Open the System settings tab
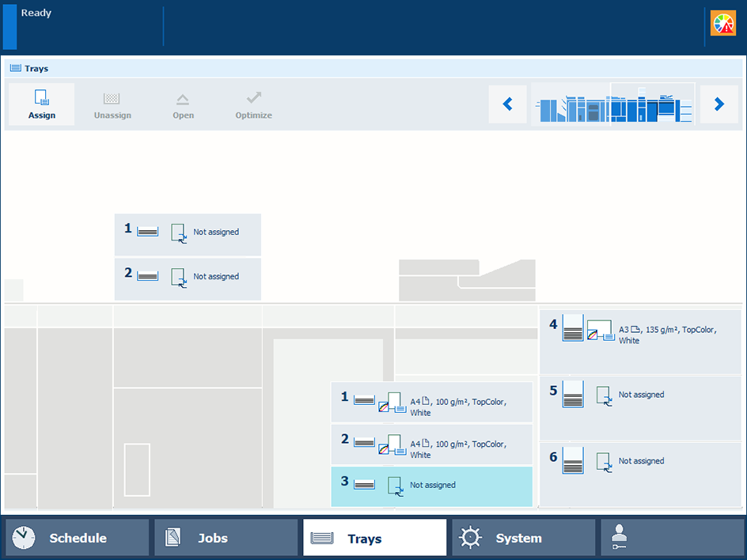 (x=523, y=538)
